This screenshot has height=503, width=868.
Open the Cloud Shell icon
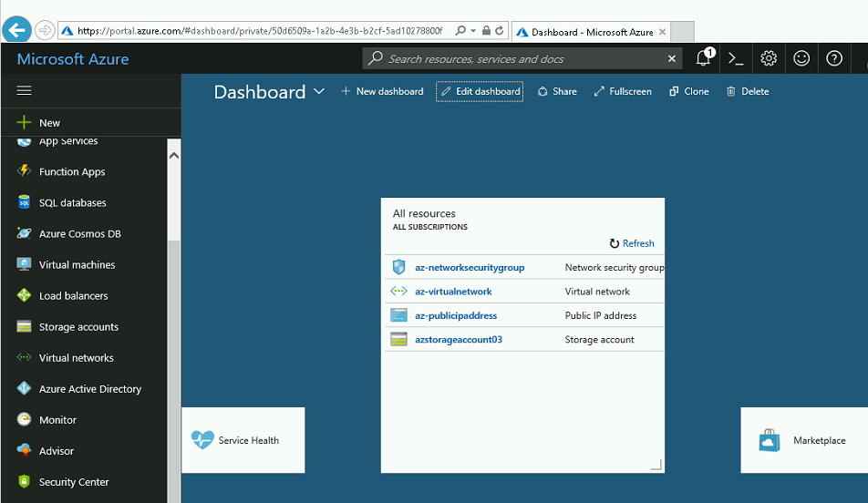[736, 58]
